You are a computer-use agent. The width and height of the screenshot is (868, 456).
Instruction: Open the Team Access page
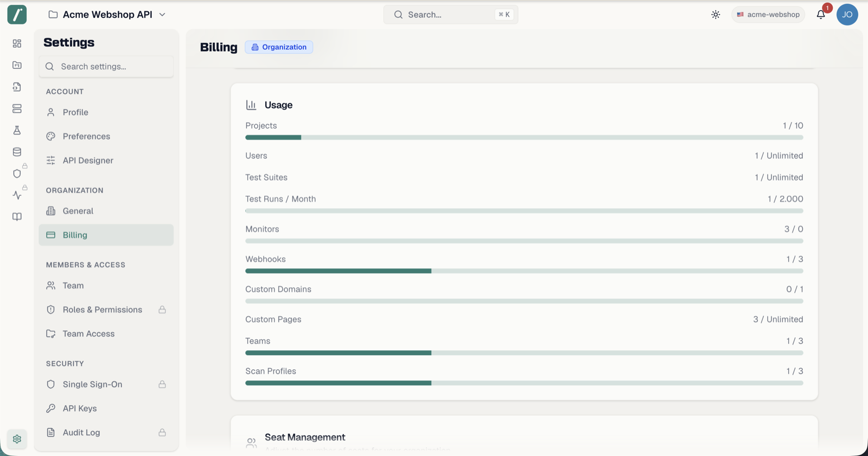coord(106,334)
